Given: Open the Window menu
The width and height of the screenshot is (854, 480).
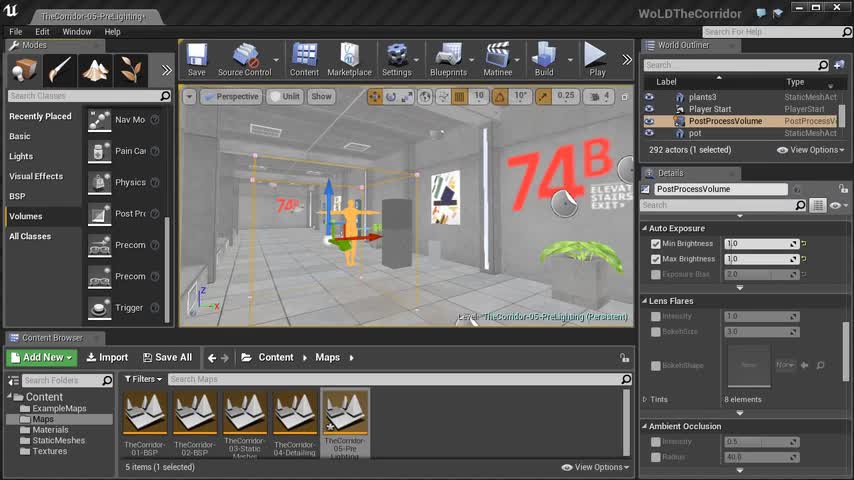Looking at the screenshot, I should click(x=77, y=32).
